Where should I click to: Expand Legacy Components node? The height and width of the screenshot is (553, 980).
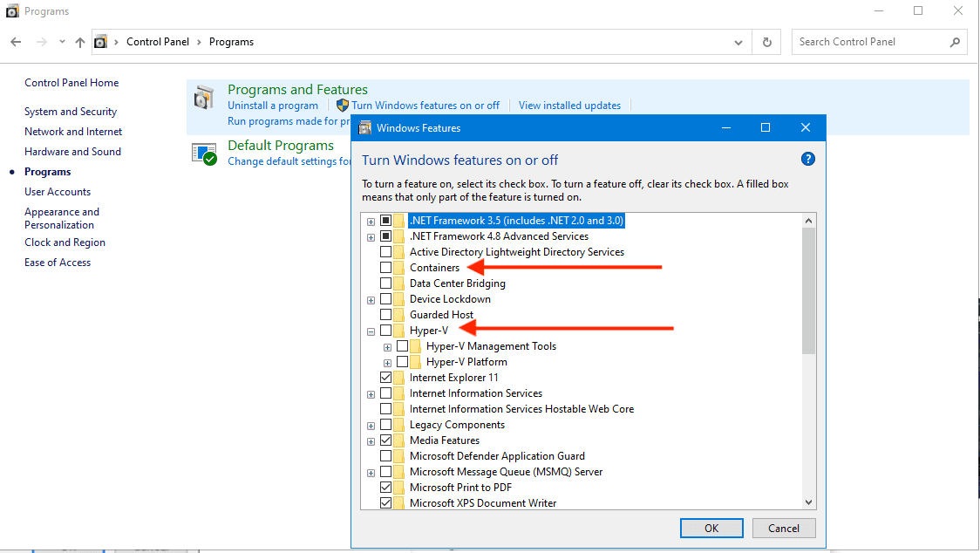coord(371,426)
